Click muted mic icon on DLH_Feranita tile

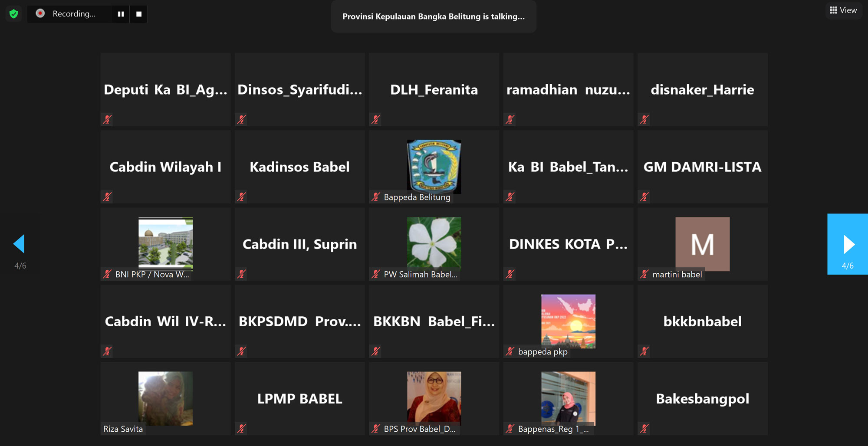[x=376, y=119]
